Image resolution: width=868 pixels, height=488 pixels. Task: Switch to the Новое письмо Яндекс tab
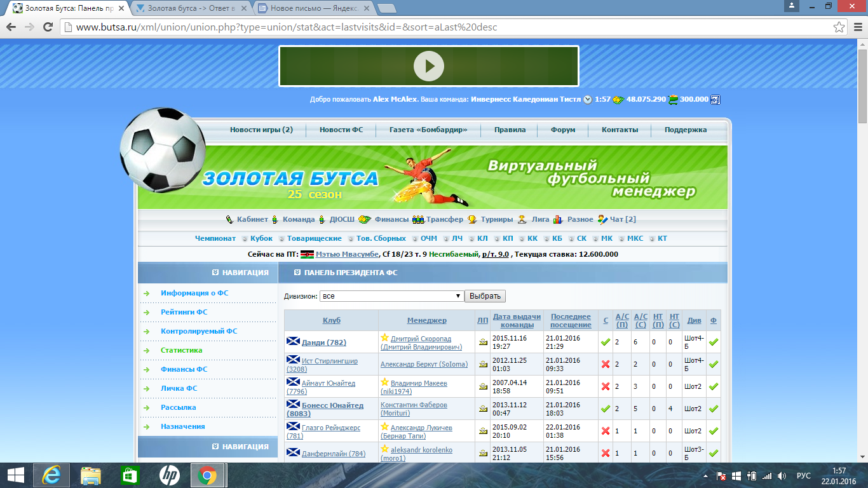[x=313, y=9]
